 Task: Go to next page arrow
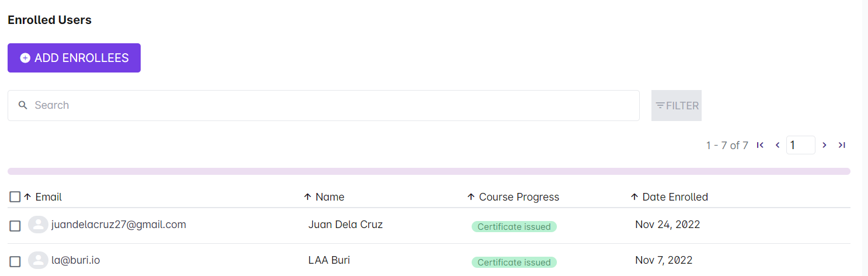824,145
